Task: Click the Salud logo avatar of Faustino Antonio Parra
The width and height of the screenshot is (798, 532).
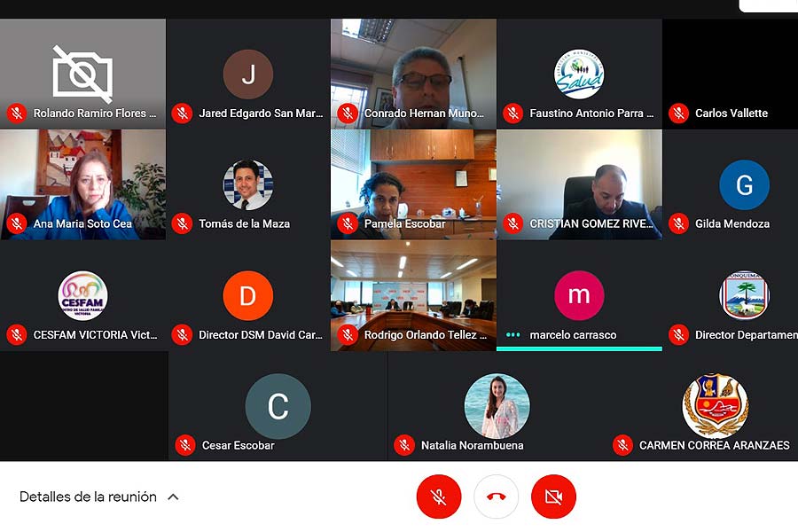Action: [579, 74]
